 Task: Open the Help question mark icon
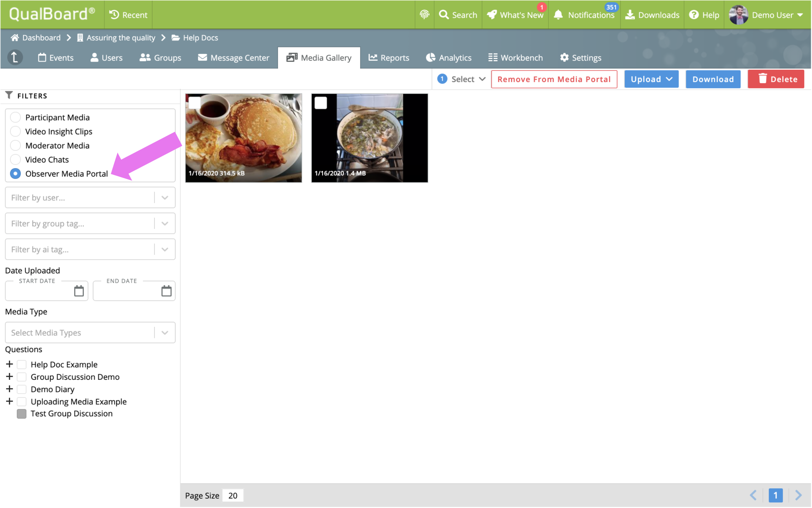[x=694, y=15]
